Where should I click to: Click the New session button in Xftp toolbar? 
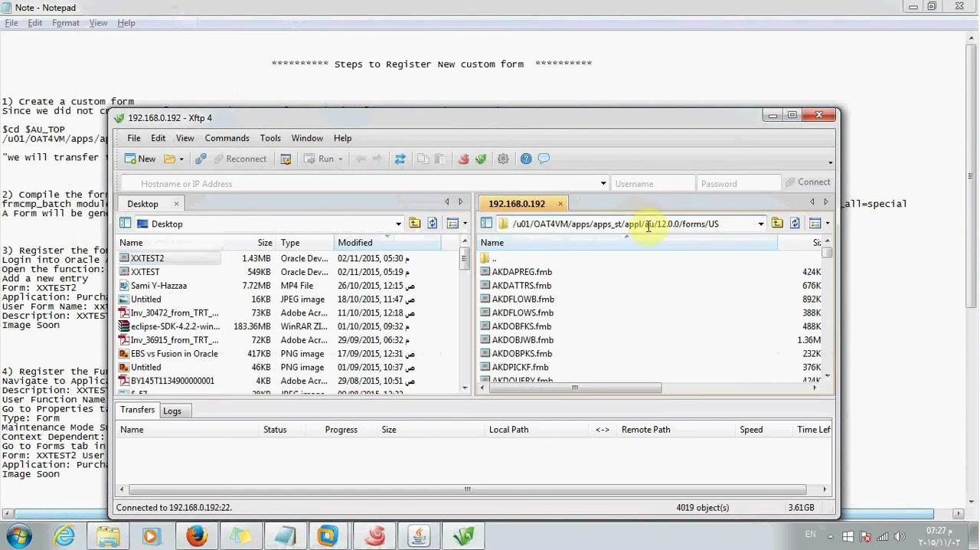140,159
